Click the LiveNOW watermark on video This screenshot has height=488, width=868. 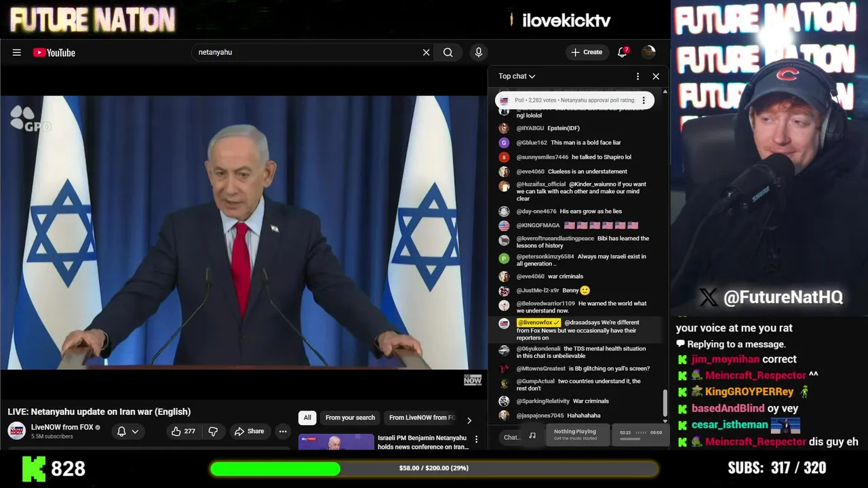tap(473, 380)
